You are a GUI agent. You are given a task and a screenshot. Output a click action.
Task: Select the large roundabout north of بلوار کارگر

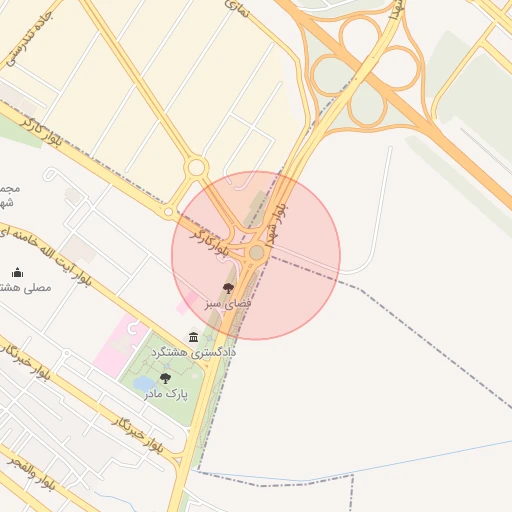[196, 167]
